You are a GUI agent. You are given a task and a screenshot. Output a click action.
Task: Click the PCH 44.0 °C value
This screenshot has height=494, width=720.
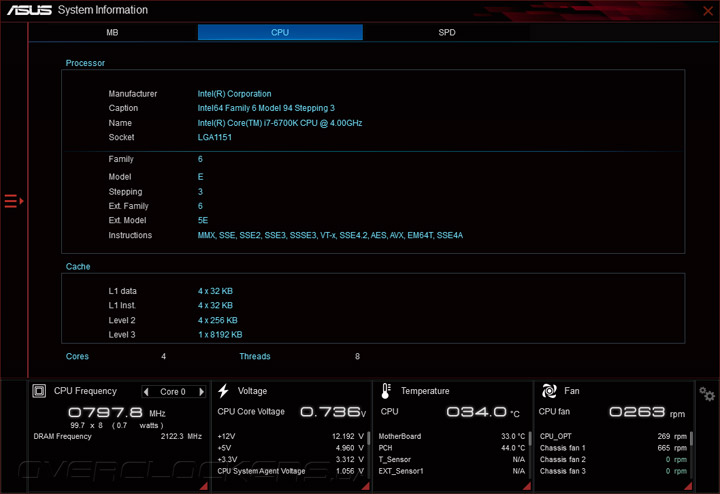[x=513, y=448]
